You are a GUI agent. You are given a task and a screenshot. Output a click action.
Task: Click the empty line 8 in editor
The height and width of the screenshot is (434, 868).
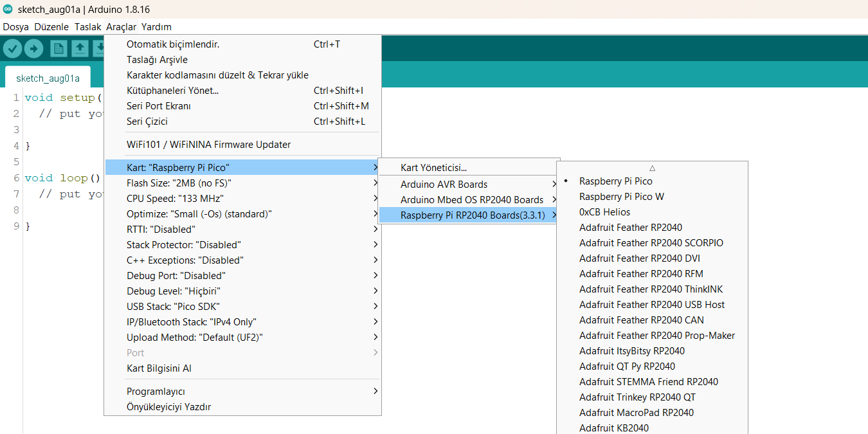(64, 210)
